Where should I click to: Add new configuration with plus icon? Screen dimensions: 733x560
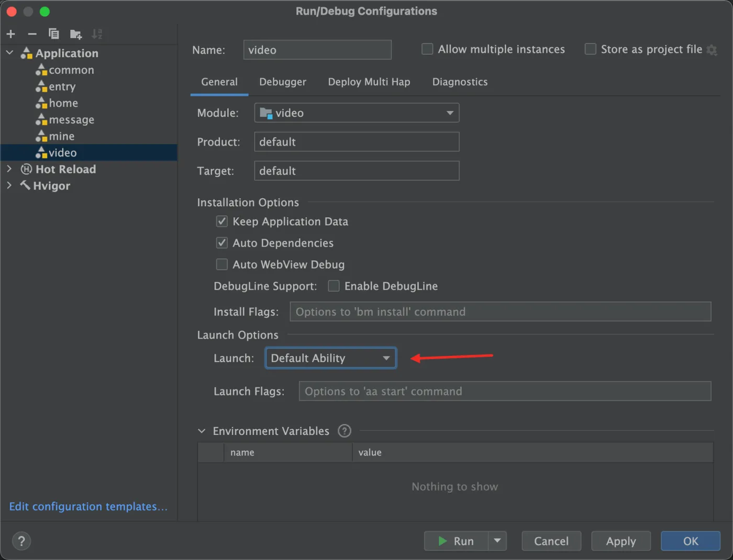pos(10,34)
